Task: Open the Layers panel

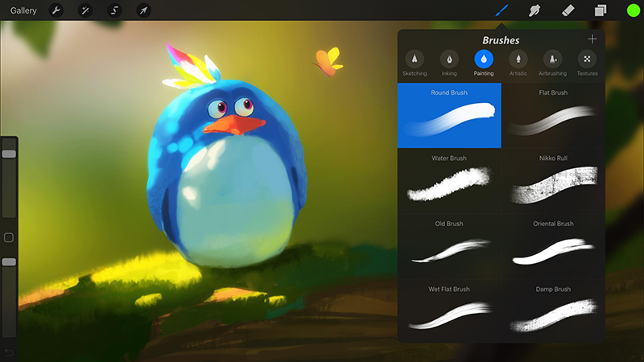Action: click(601, 10)
